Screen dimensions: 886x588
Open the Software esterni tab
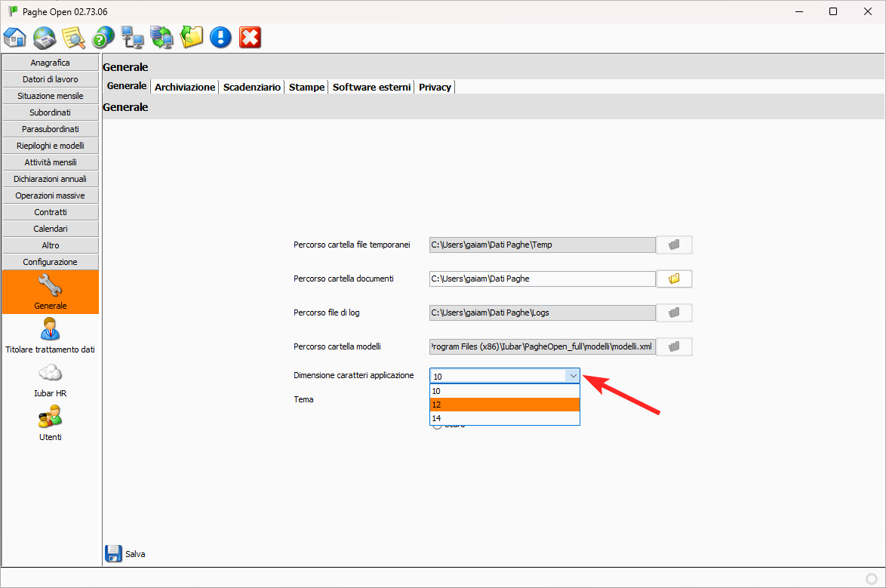coord(373,87)
